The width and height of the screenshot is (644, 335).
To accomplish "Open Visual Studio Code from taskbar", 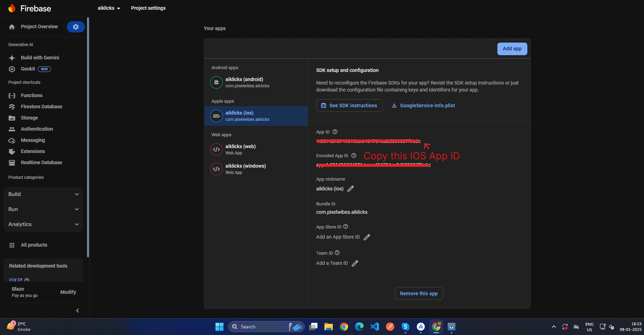I will point(374,327).
